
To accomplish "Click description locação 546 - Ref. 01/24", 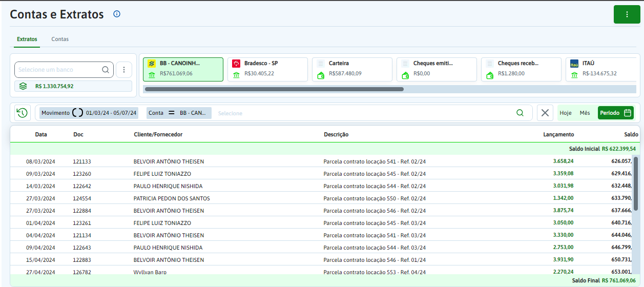I will pyautogui.click(x=375, y=260).
